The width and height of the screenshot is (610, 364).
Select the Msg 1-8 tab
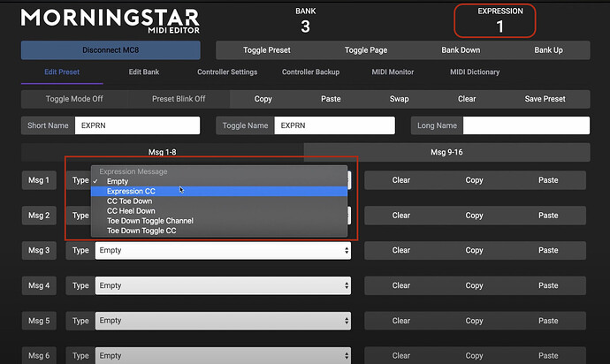163,152
